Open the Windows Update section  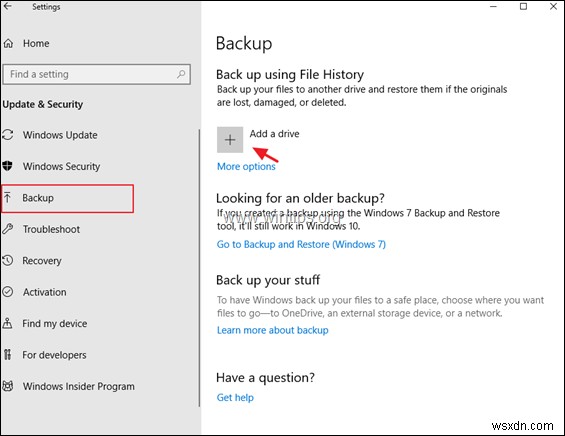point(60,135)
